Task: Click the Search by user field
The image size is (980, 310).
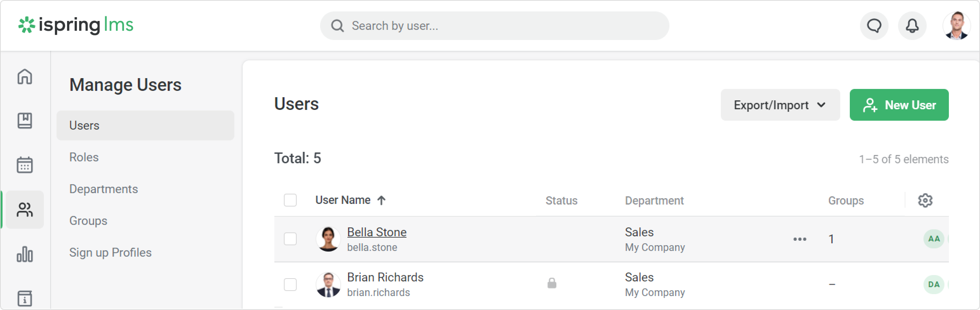Action: pyautogui.click(x=494, y=26)
